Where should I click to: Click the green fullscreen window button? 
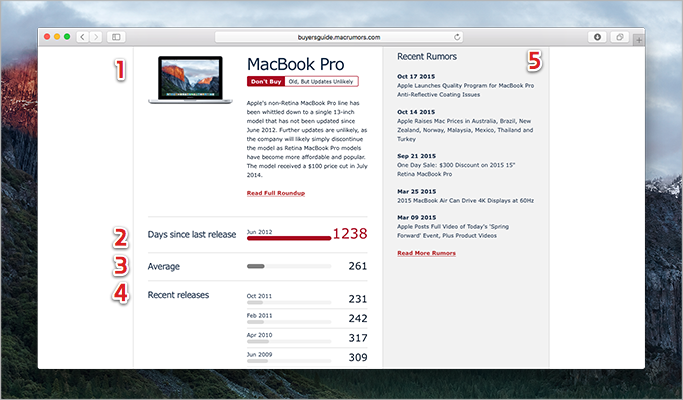(x=67, y=37)
